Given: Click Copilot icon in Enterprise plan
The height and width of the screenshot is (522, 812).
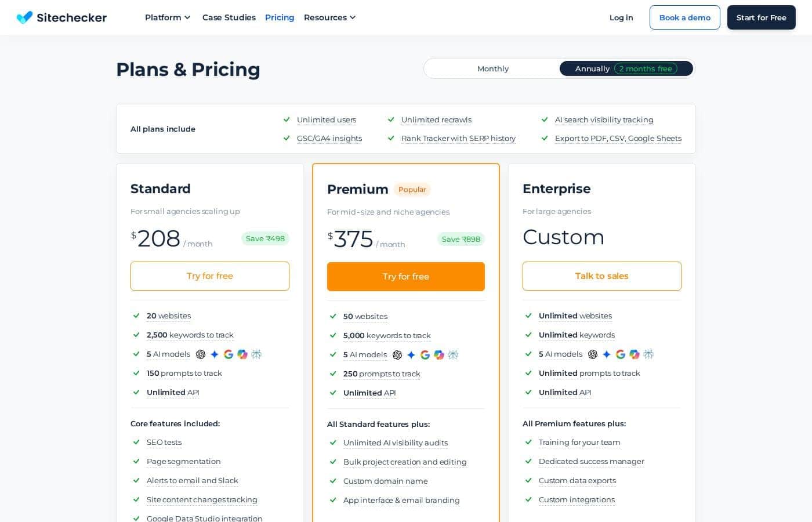Looking at the screenshot, I should (635, 354).
